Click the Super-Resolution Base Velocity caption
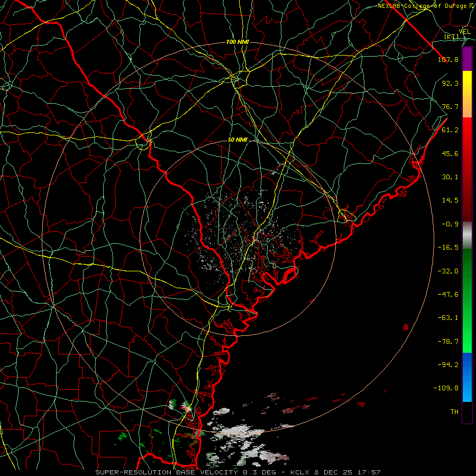Viewport: 476px width, 476px height. pos(238,472)
